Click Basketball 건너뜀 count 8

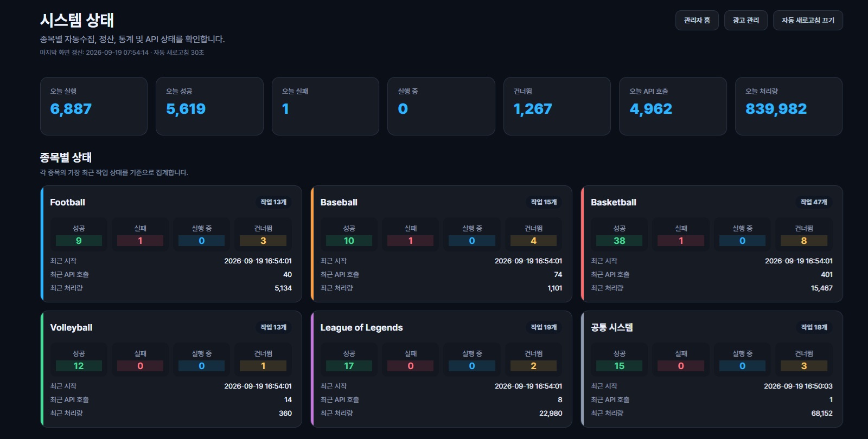coord(803,241)
